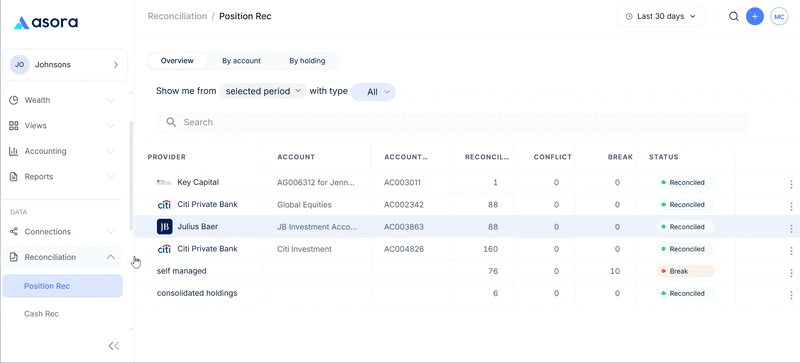Open the Last 30 days period dropdown
800x363 pixels.
click(661, 16)
